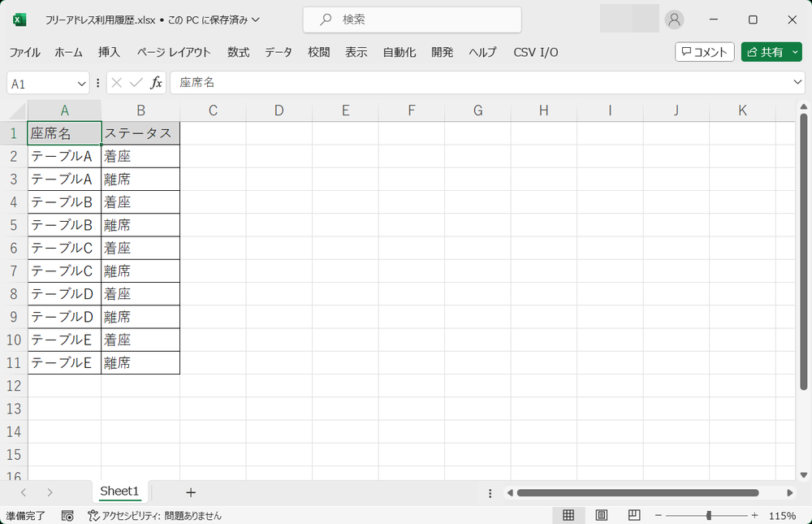Screen dimensions: 812x524
Task: Select the Sheet1 tab
Action: coord(119,492)
